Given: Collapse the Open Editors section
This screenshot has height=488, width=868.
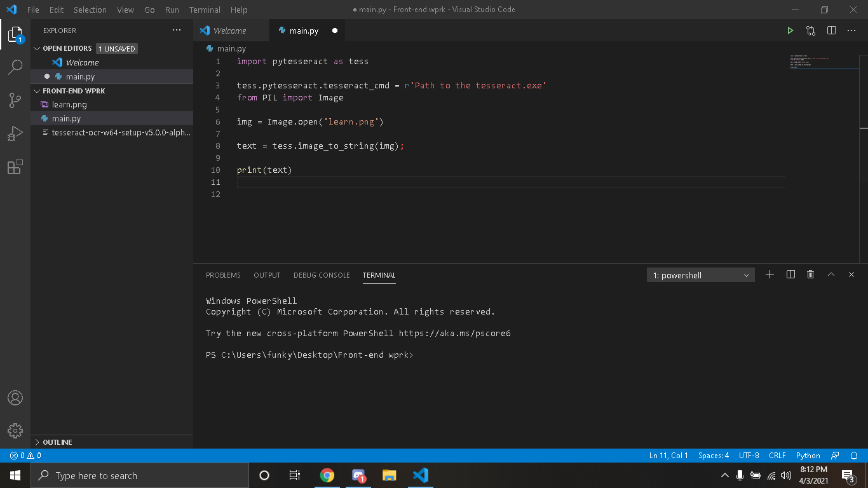Looking at the screenshot, I should click(x=67, y=48).
